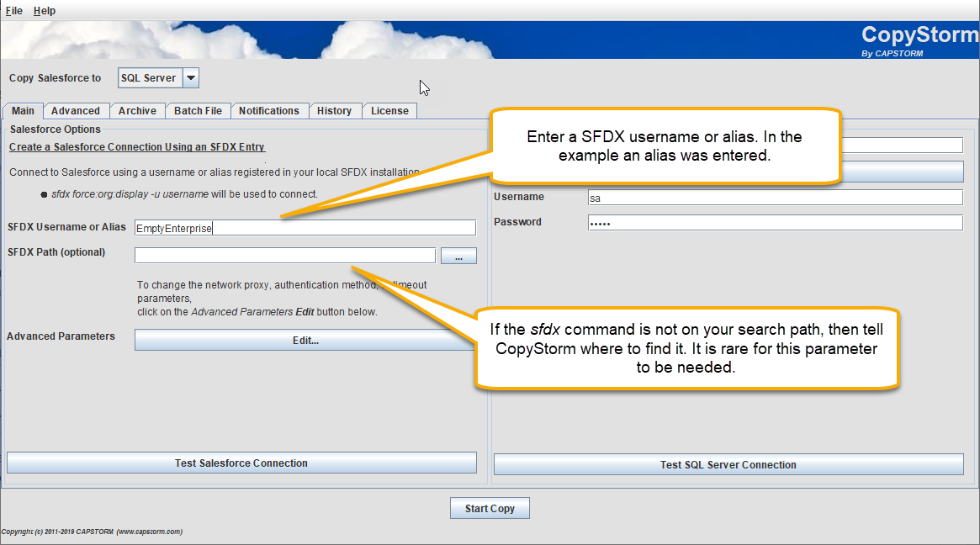Focus the SFDX Username or Alias field

click(x=305, y=228)
